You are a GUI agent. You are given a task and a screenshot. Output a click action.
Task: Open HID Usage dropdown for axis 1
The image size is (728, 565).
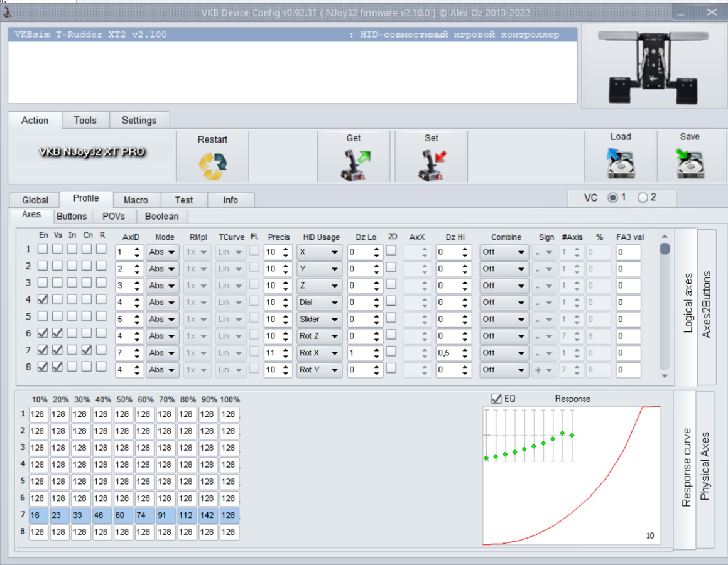pos(319,252)
